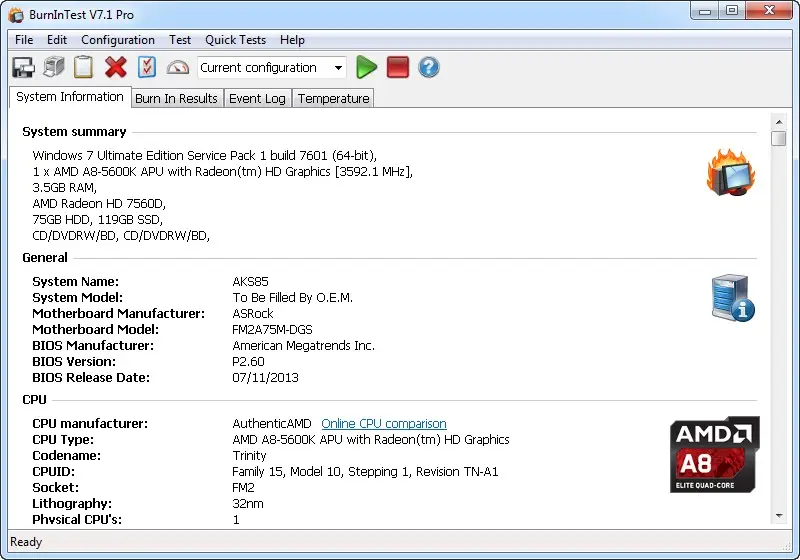Stop tests with the red square button
Viewport: 800px width, 560px height.
[x=398, y=67]
